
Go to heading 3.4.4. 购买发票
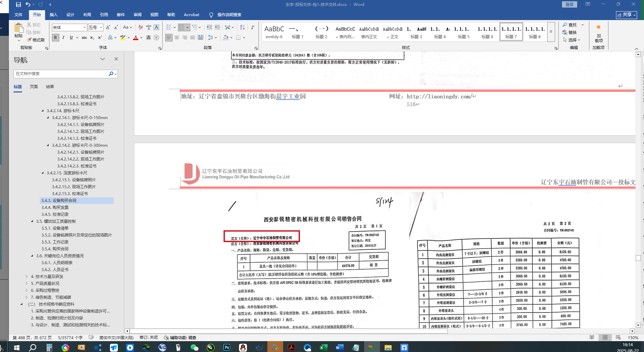click(55, 207)
